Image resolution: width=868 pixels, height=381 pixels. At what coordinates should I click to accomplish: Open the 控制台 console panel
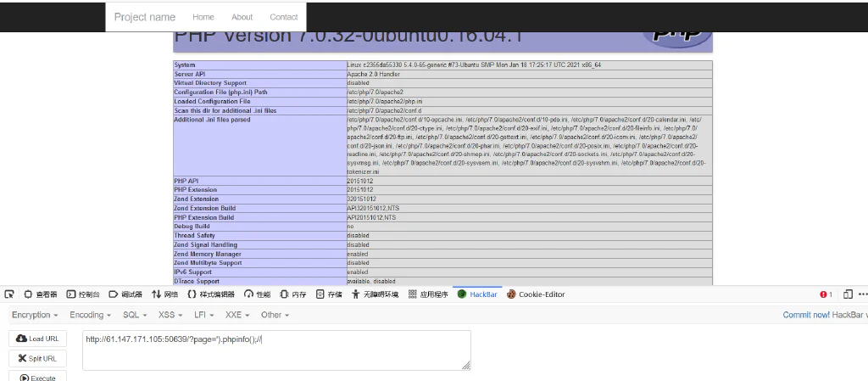[x=83, y=294]
